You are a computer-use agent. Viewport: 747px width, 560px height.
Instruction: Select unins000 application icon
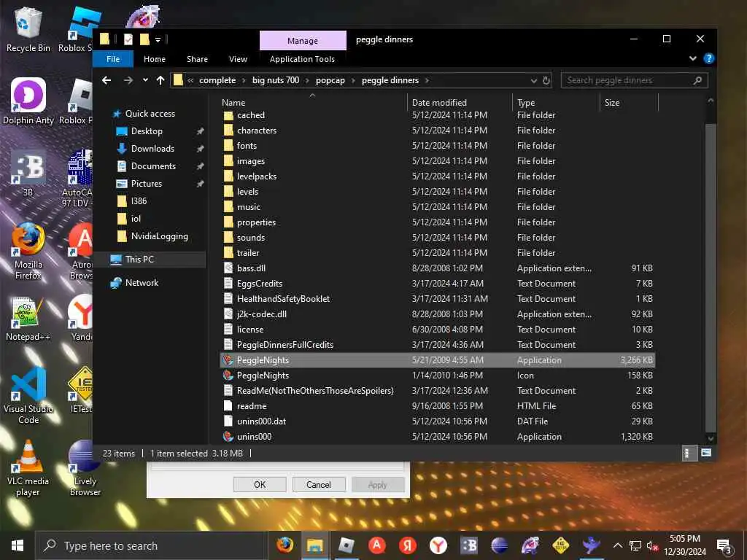point(228,437)
